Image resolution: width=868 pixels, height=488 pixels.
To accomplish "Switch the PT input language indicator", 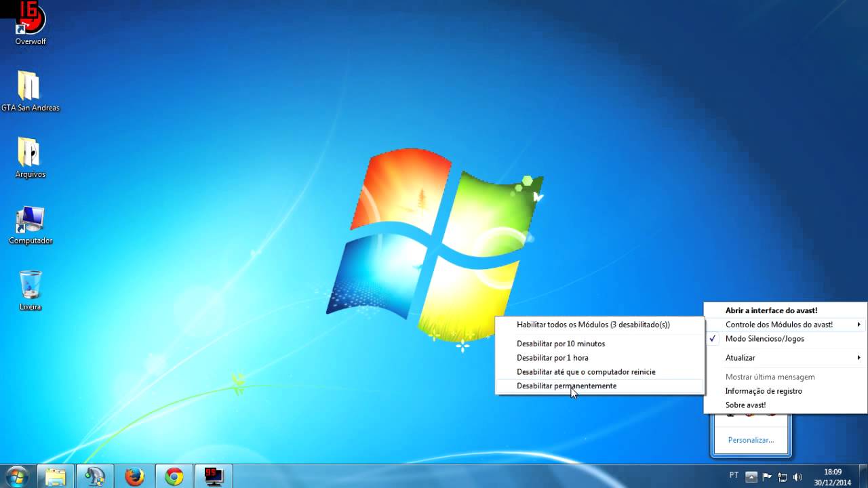I will (734, 476).
